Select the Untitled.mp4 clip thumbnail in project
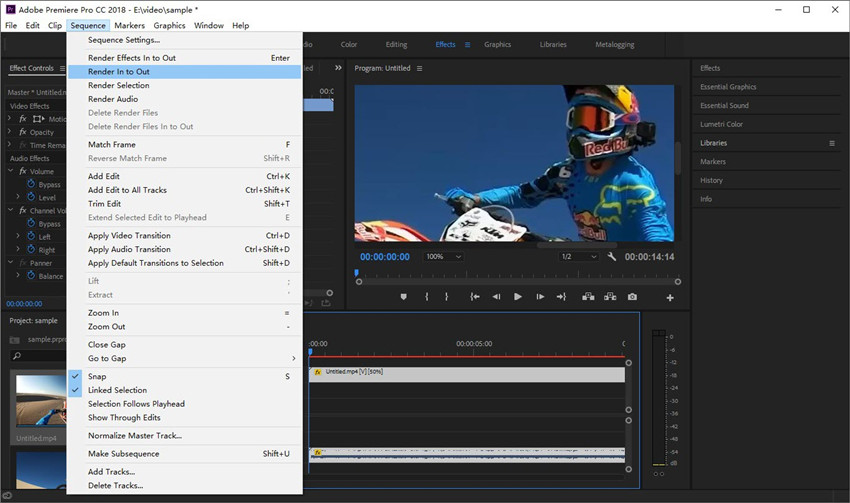 [40, 400]
